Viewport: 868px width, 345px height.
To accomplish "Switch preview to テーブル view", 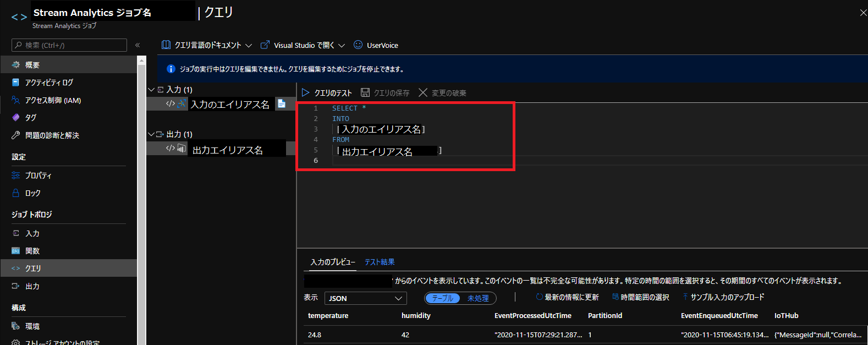I will tap(443, 298).
